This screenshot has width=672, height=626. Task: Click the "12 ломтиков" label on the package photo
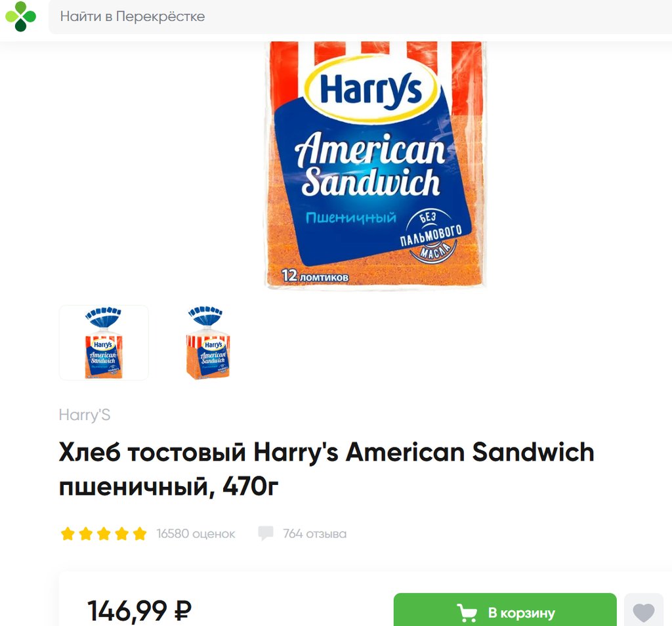point(315,276)
